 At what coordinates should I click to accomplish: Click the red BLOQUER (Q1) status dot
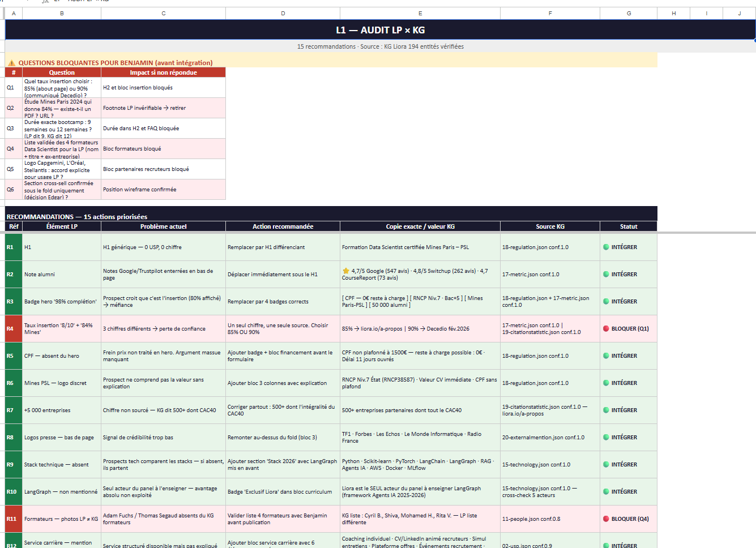click(606, 328)
